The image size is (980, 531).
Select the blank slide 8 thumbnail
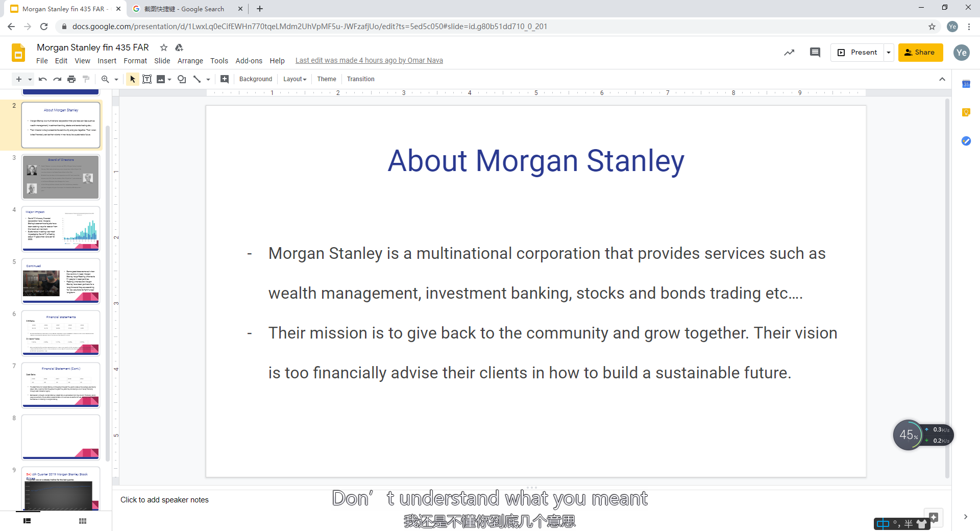(61, 438)
